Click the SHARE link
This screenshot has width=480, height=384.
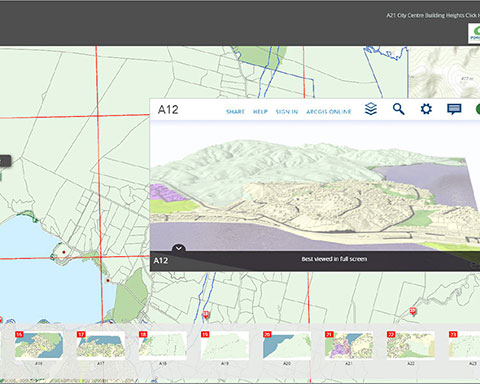click(235, 112)
